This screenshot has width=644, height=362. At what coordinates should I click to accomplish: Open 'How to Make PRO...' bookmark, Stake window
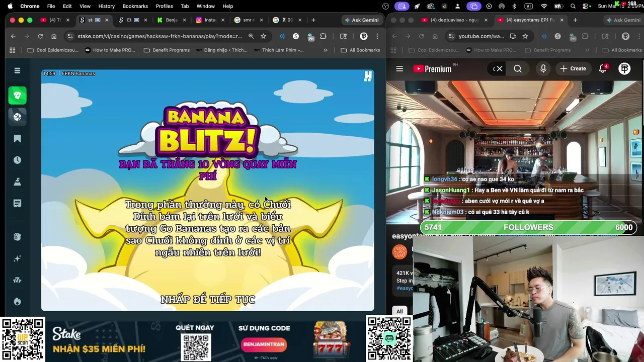111,50
